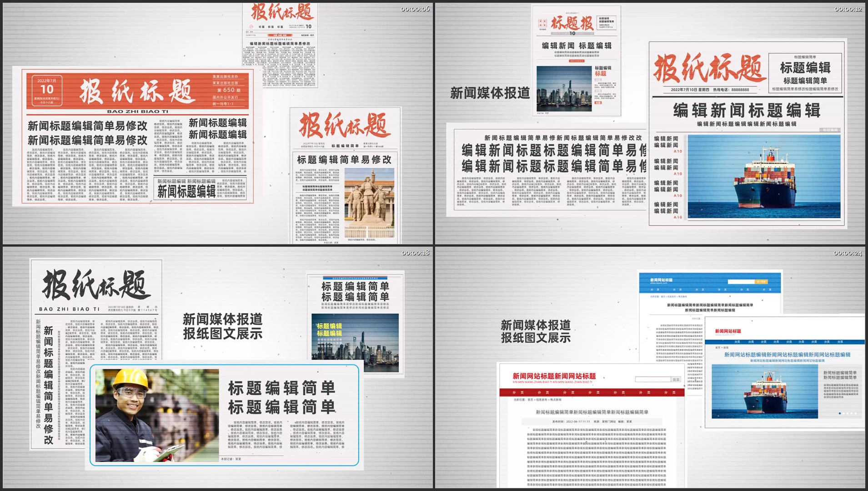Click the black calligraphy 报纸标题 masthead
This screenshot has height=491, width=868.
point(96,285)
